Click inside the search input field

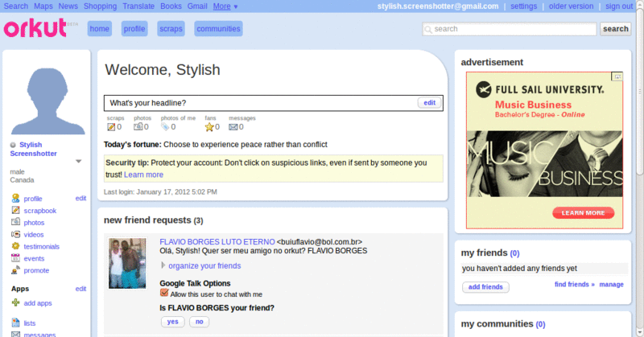pos(510,29)
